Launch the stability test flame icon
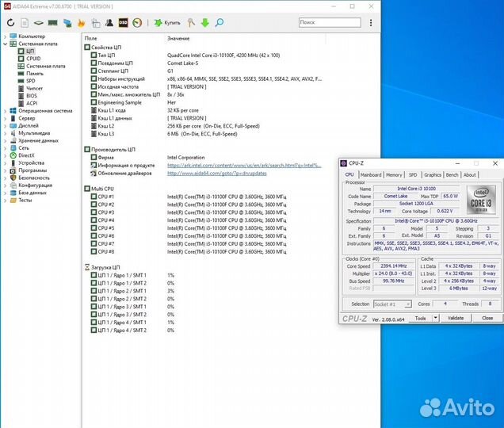504x428 pixels. click(82, 23)
